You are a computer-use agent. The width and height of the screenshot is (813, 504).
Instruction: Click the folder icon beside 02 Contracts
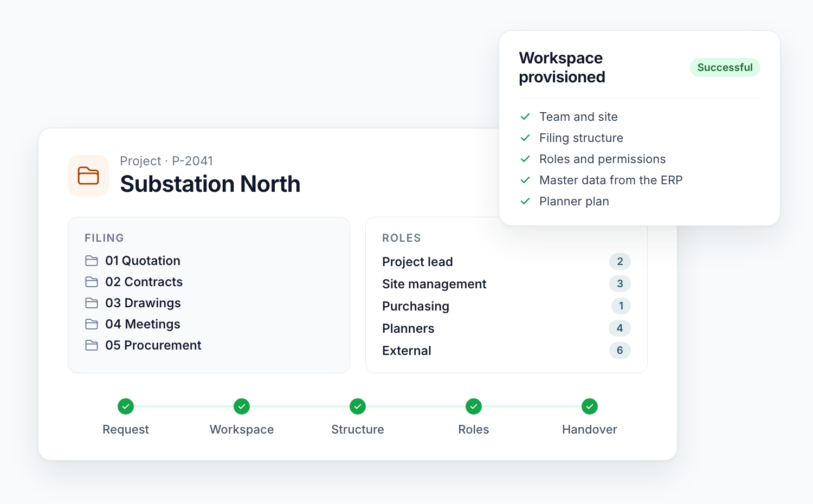(92, 282)
